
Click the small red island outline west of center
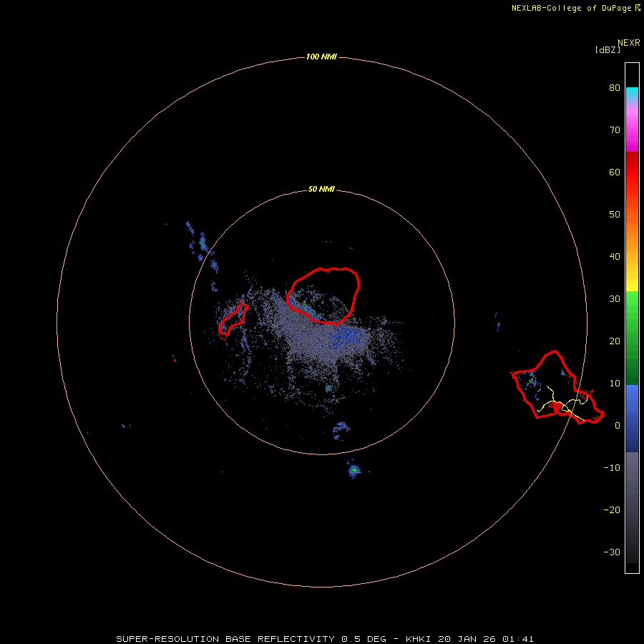point(233,321)
